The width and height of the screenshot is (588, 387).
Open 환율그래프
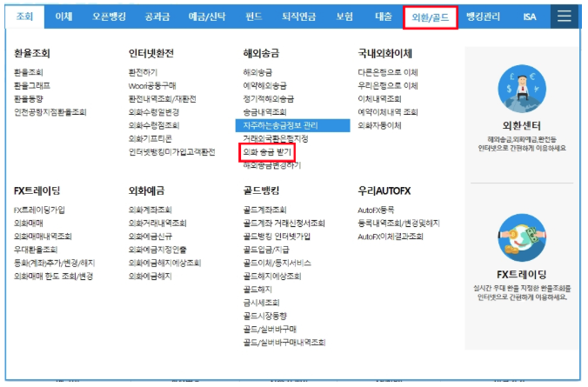[x=32, y=85]
